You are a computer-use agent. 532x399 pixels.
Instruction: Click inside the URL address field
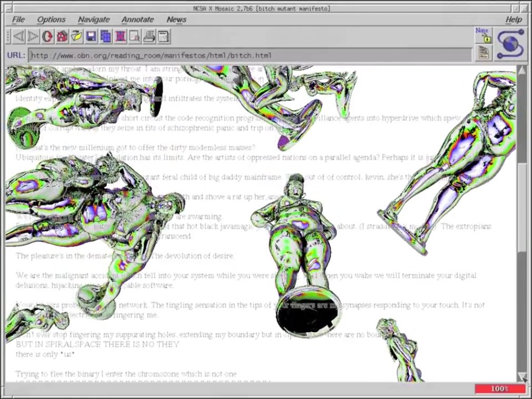pyautogui.click(x=250, y=55)
